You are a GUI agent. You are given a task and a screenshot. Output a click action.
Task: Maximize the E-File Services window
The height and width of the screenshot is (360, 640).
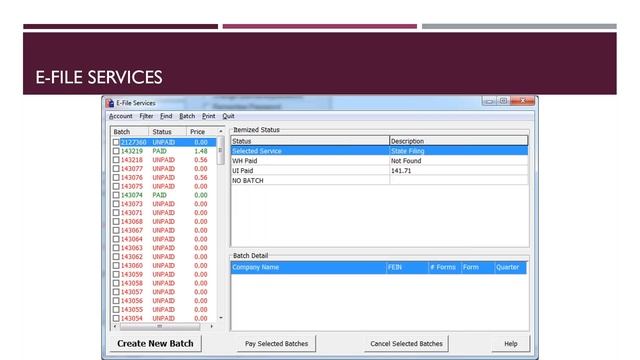click(504, 101)
